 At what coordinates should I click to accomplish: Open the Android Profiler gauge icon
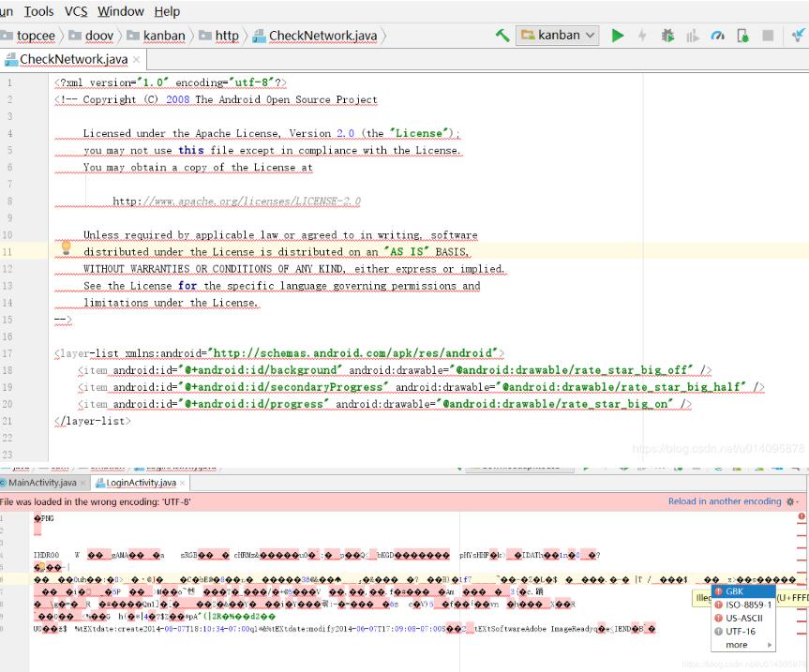719,33
